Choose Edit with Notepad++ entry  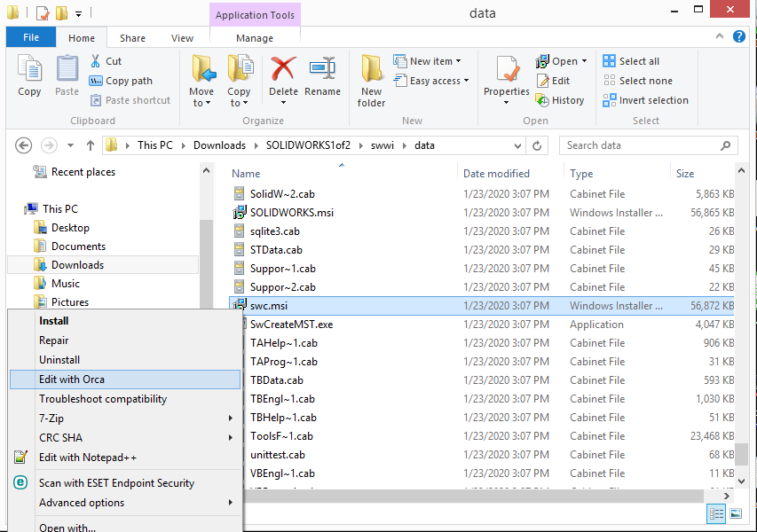coord(125,458)
